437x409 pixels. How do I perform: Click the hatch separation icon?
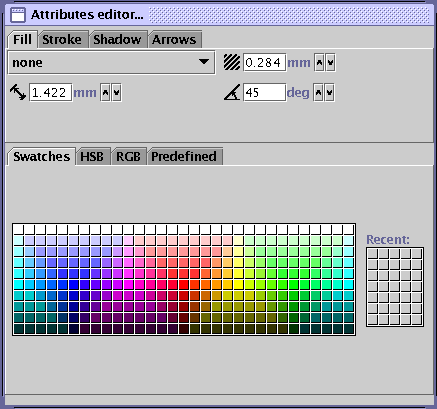[x=18, y=92]
